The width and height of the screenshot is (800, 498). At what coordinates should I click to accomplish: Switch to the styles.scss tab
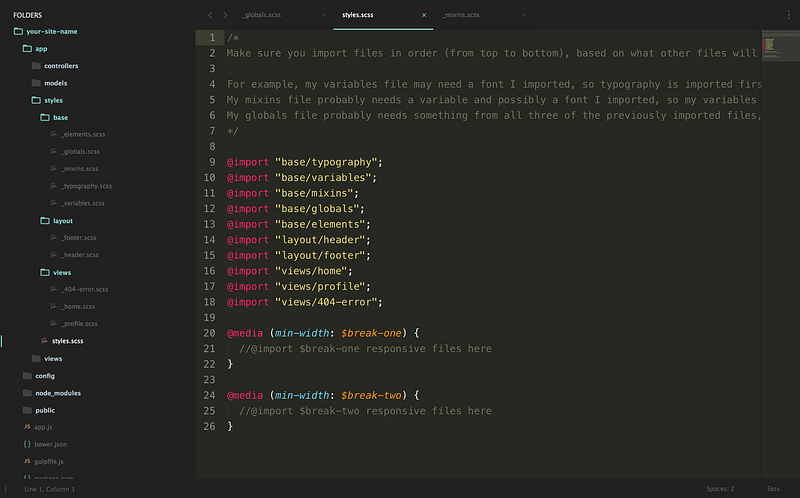[x=357, y=15]
